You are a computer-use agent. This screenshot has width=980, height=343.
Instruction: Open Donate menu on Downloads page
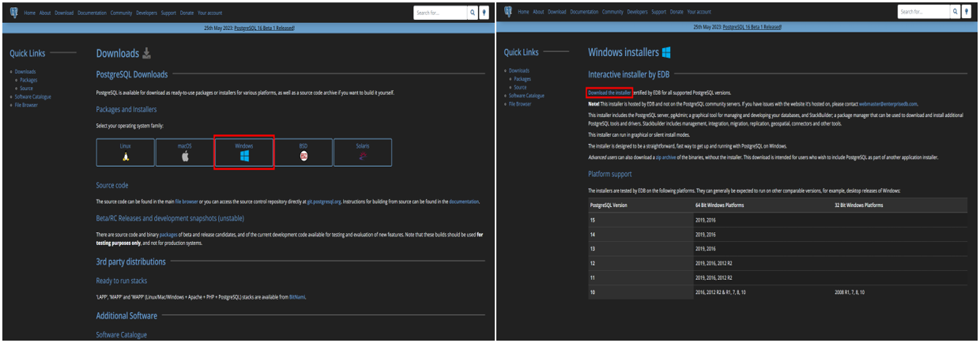coord(187,13)
